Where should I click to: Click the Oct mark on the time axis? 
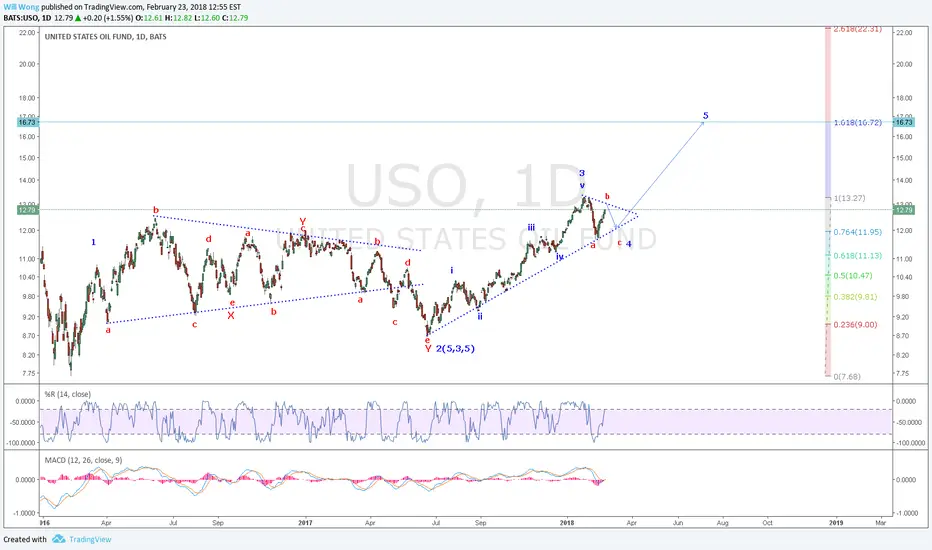(x=767, y=523)
